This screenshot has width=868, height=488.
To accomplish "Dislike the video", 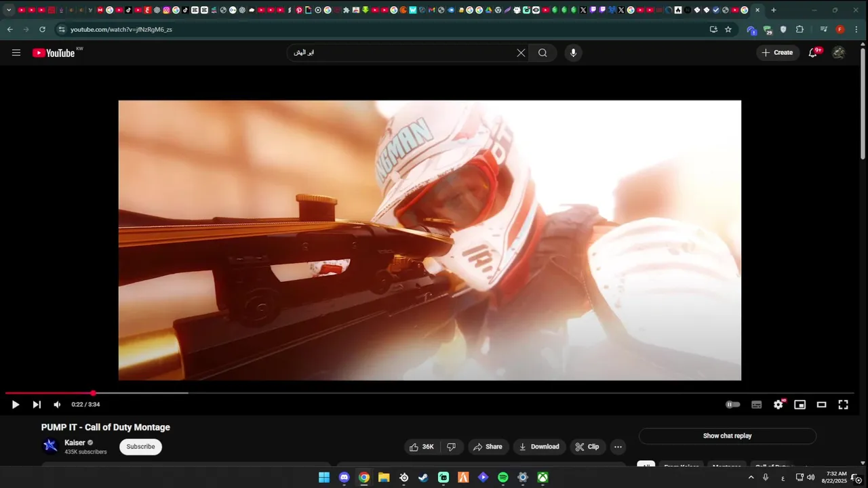I will point(452,447).
